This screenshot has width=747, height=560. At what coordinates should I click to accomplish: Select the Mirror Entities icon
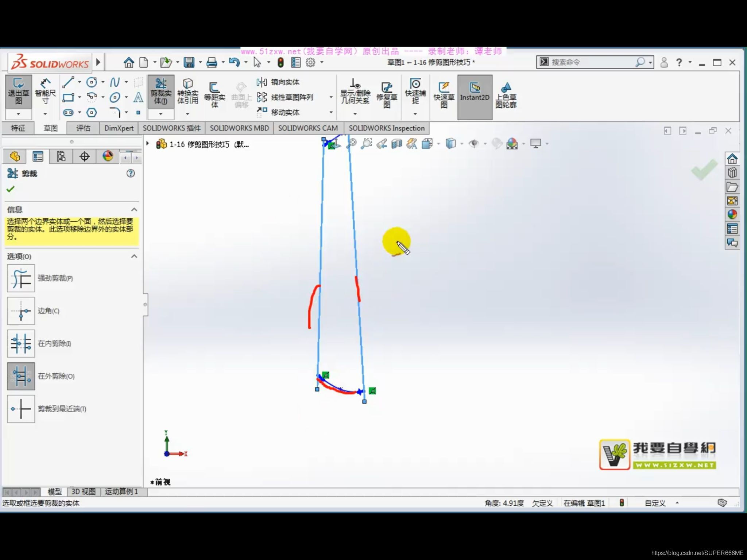click(x=262, y=82)
